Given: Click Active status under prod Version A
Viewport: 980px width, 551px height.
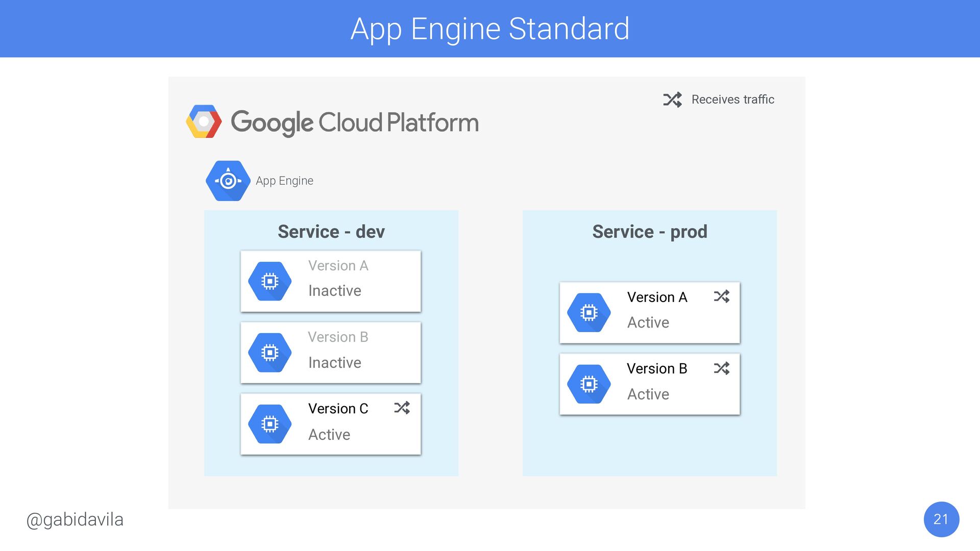Looking at the screenshot, I should tap(648, 322).
